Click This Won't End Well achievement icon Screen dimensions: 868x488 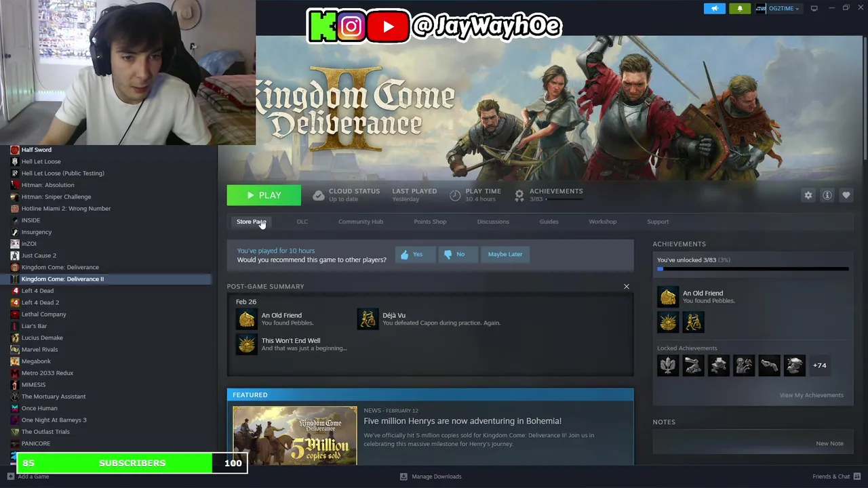point(247,344)
